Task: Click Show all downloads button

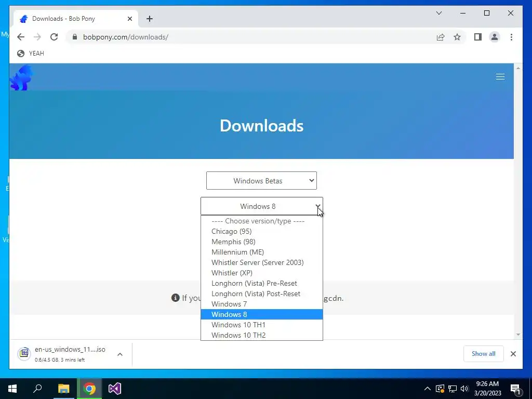Action: tap(484, 354)
